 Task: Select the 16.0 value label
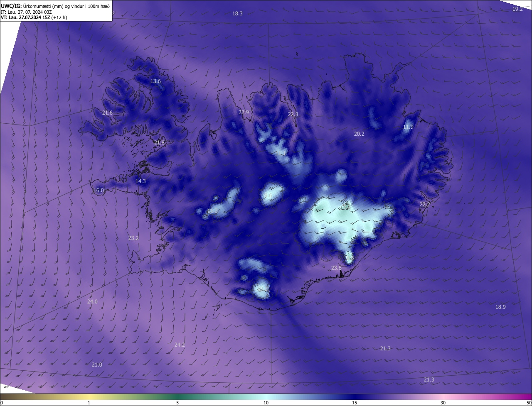(x=99, y=190)
